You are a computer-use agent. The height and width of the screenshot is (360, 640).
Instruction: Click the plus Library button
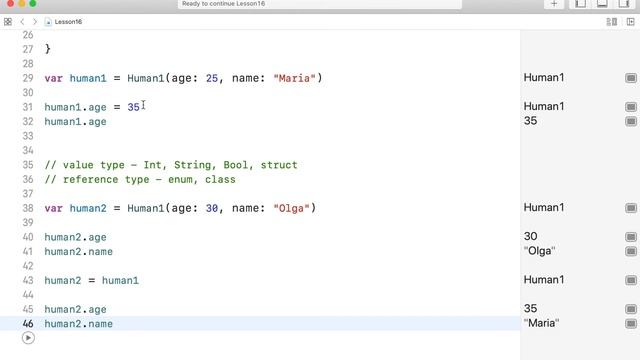click(x=554, y=4)
